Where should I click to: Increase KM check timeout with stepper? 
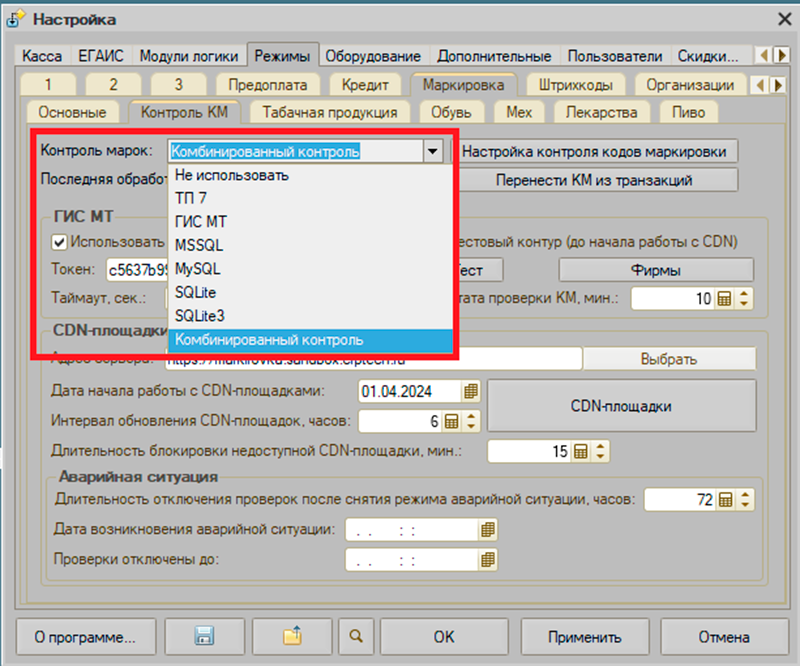pos(744,293)
